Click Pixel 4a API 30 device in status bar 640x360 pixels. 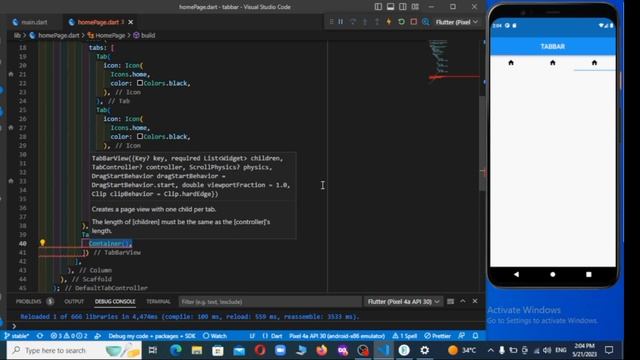337,336
